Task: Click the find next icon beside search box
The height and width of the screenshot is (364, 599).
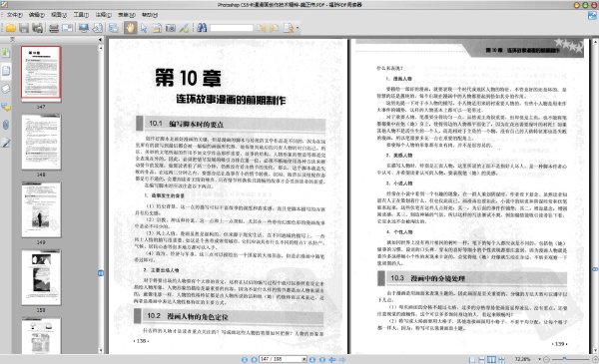Action: pos(274,28)
